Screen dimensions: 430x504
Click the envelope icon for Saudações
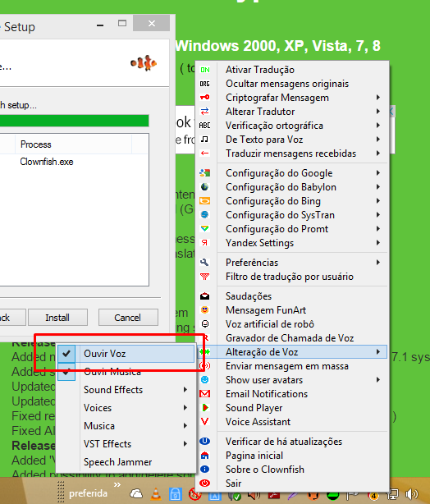[x=205, y=296]
